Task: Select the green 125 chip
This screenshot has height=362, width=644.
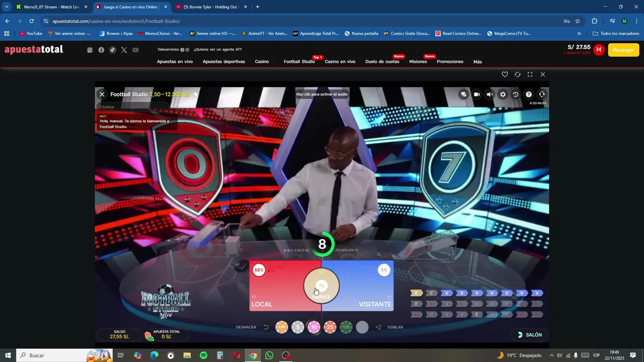Action: (346, 327)
